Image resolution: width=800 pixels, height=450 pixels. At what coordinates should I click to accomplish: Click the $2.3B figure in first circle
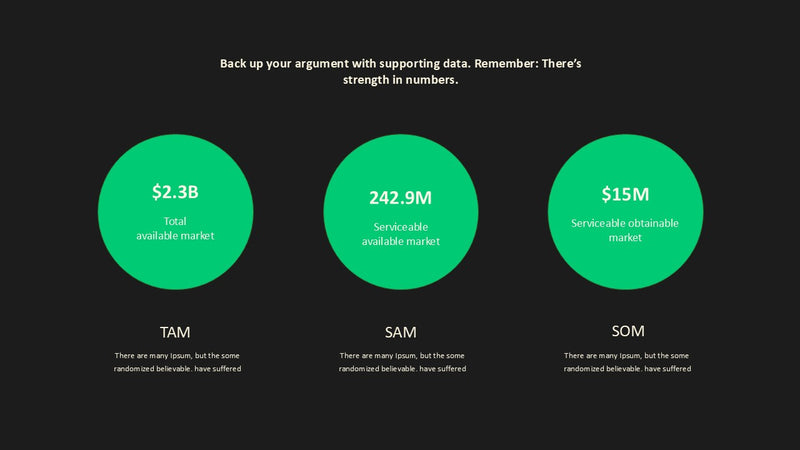point(175,192)
